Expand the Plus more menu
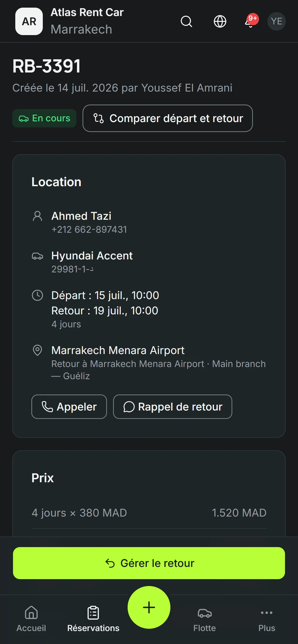This screenshot has width=298, height=644. (x=267, y=619)
